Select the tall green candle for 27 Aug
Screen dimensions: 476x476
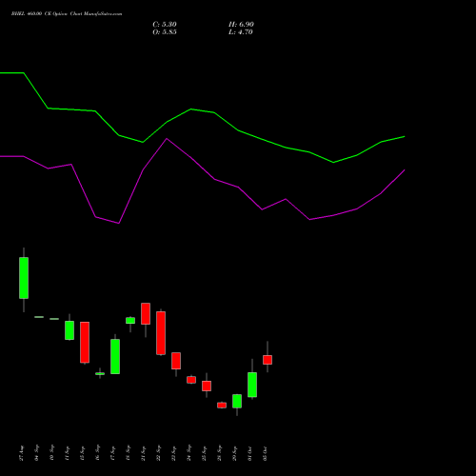coord(24,278)
